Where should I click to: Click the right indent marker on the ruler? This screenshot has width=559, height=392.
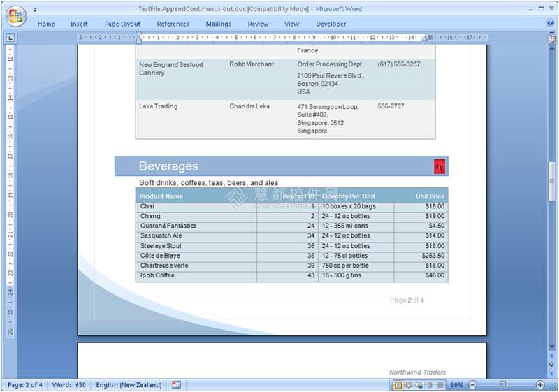coord(424,39)
